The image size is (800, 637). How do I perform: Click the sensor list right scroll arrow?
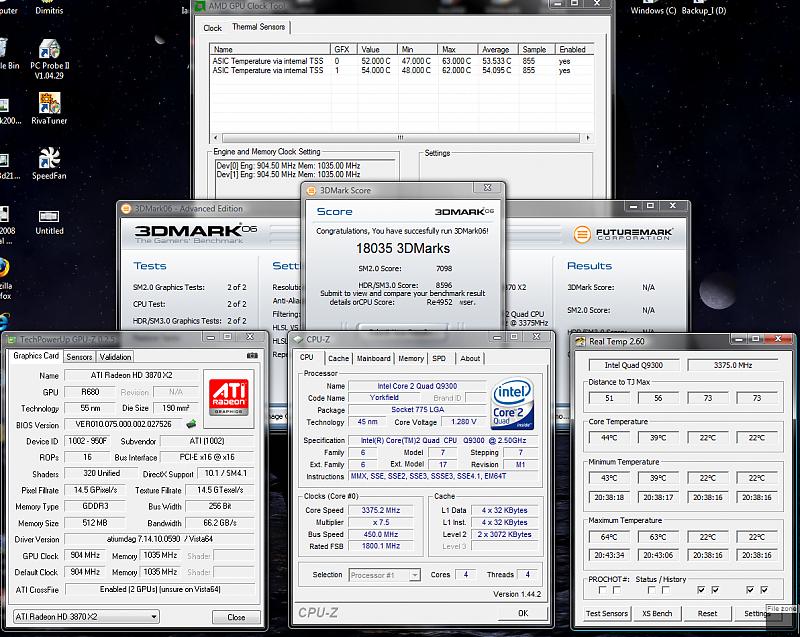tap(588, 138)
